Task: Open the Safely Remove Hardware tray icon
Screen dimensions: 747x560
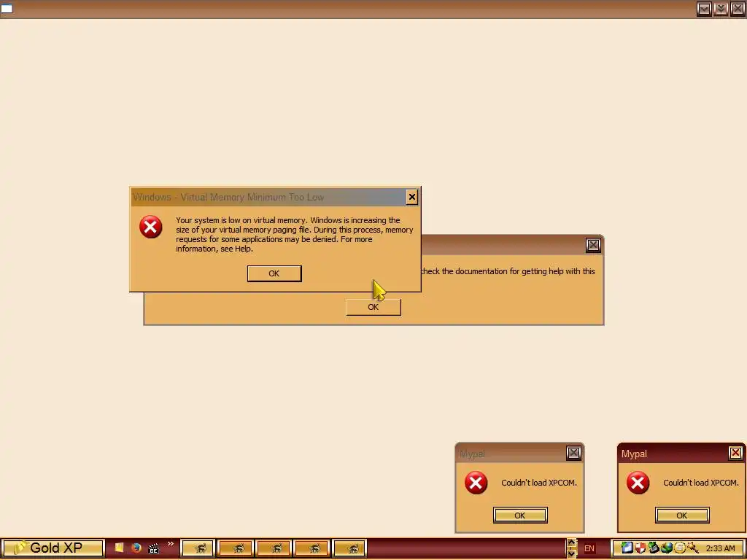Action: [x=653, y=548]
